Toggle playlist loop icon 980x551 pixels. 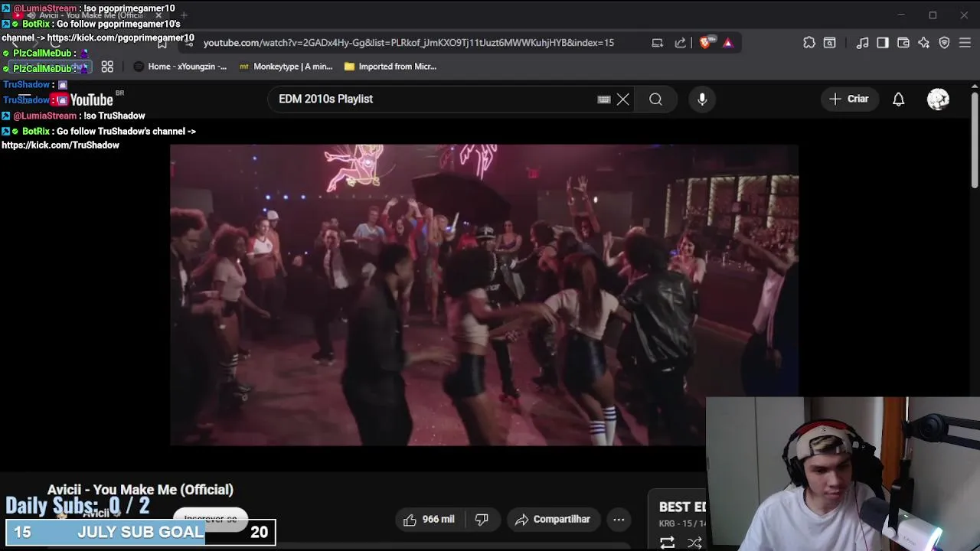pyautogui.click(x=667, y=543)
